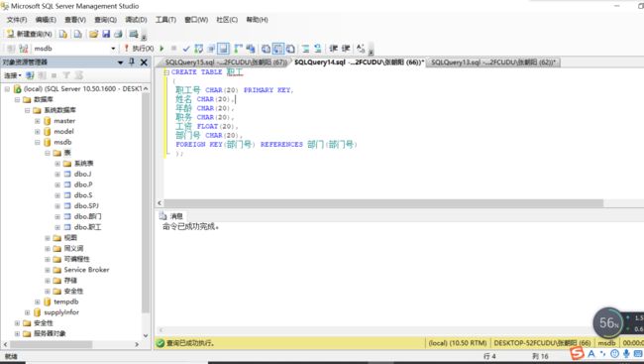The image size is (644, 364).
Task: Click the 查询已成功执行 status bar message
Action: tap(190, 343)
